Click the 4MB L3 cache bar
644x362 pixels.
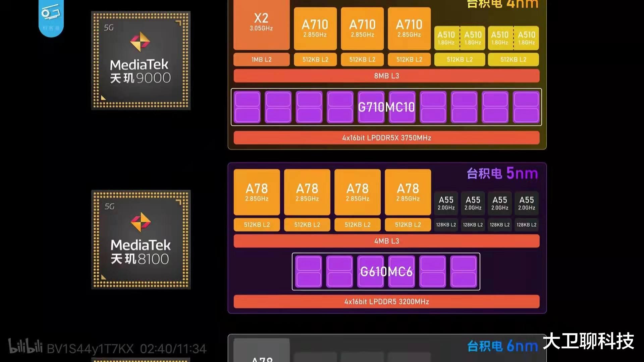coord(386,241)
